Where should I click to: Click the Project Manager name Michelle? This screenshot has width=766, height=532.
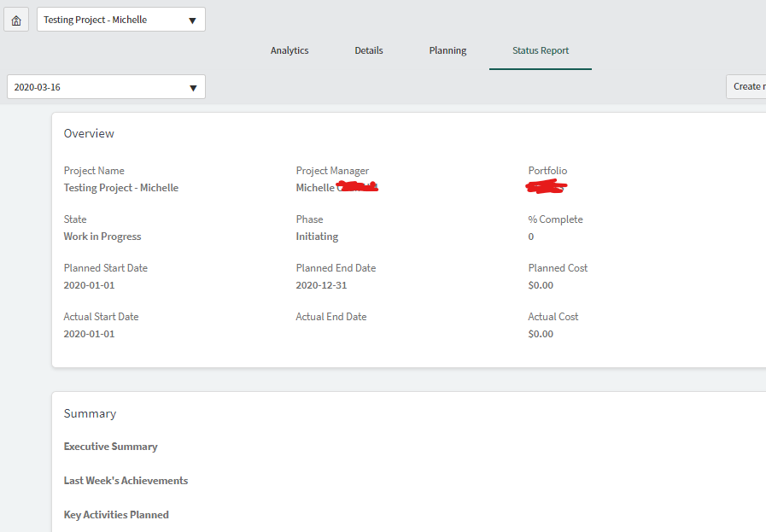(x=315, y=187)
